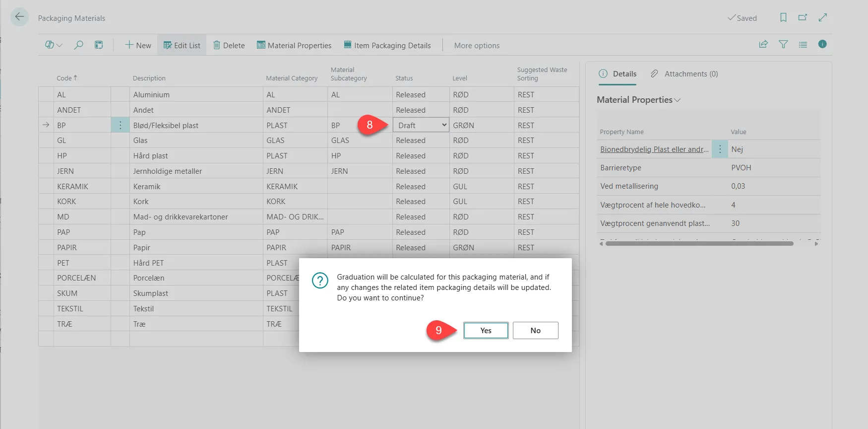Select the SKUM code cell
868x429 pixels.
pos(82,293)
